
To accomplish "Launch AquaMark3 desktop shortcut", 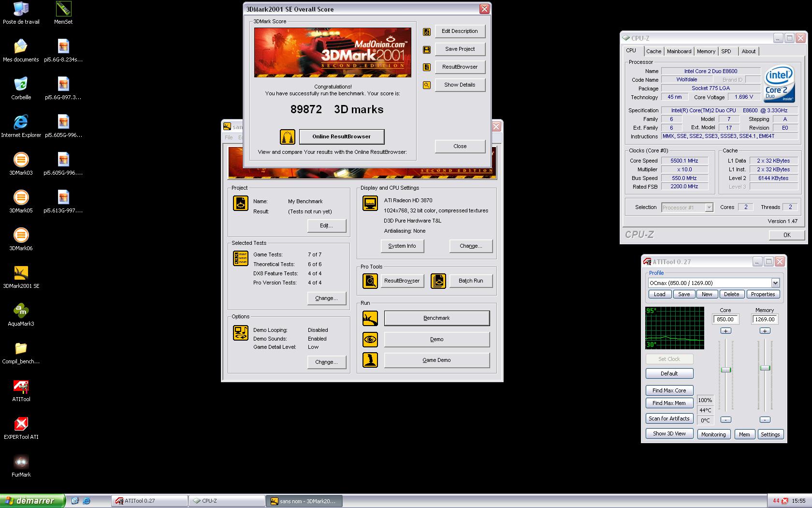I will tap(21, 315).
